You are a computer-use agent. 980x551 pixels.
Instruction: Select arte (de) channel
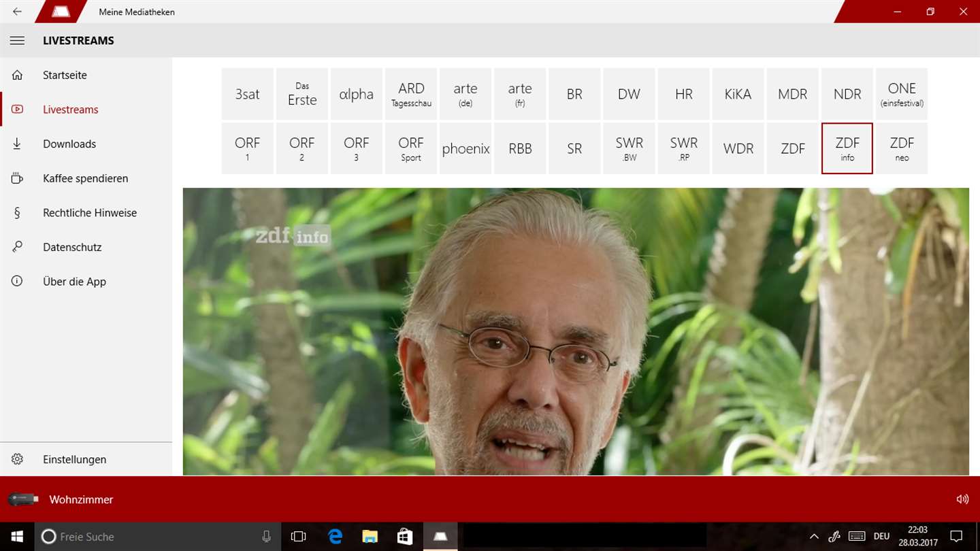click(465, 94)
